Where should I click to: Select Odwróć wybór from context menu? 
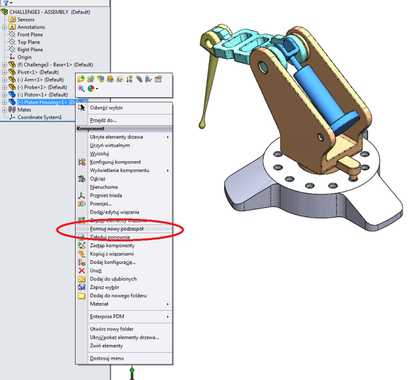tap(106, 108)
